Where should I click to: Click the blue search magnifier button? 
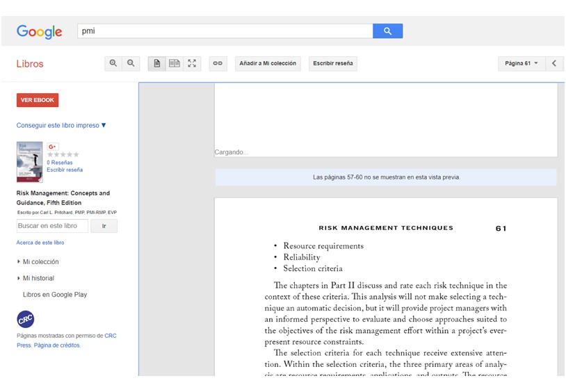pyautogui.click(x=387, y=31)
